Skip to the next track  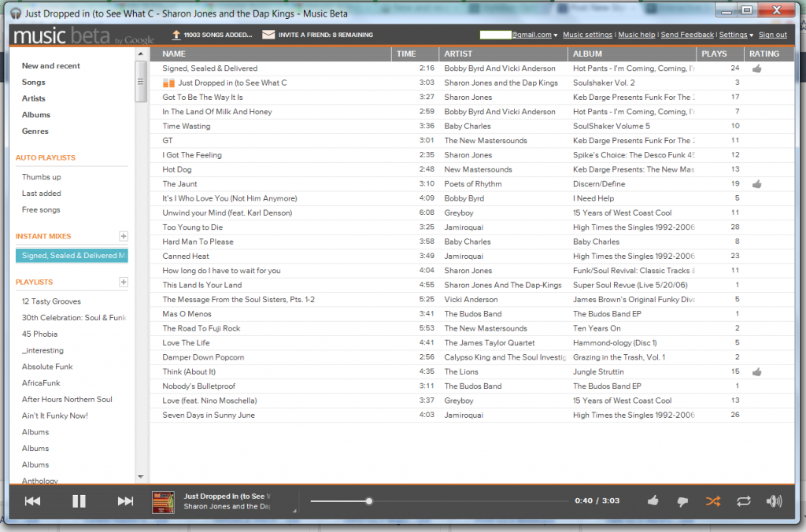click(125, 501)
